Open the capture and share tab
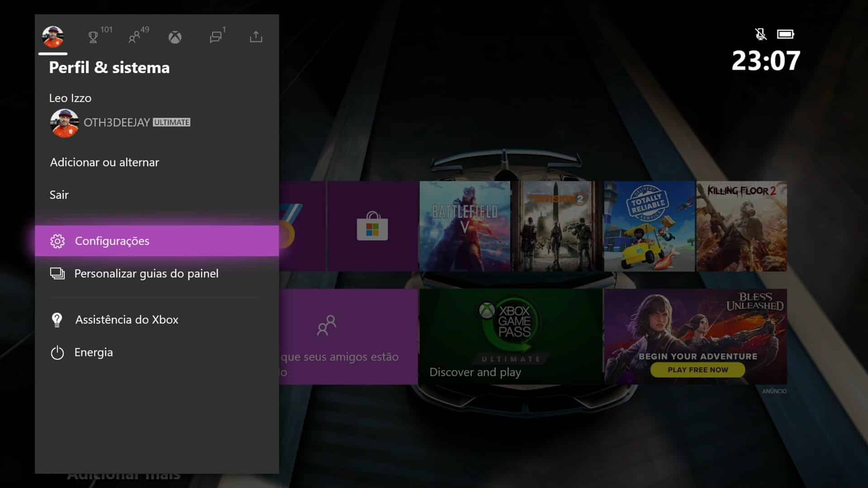Image resolution: width=868 pixels, height=488 pixels. point(256,37)
